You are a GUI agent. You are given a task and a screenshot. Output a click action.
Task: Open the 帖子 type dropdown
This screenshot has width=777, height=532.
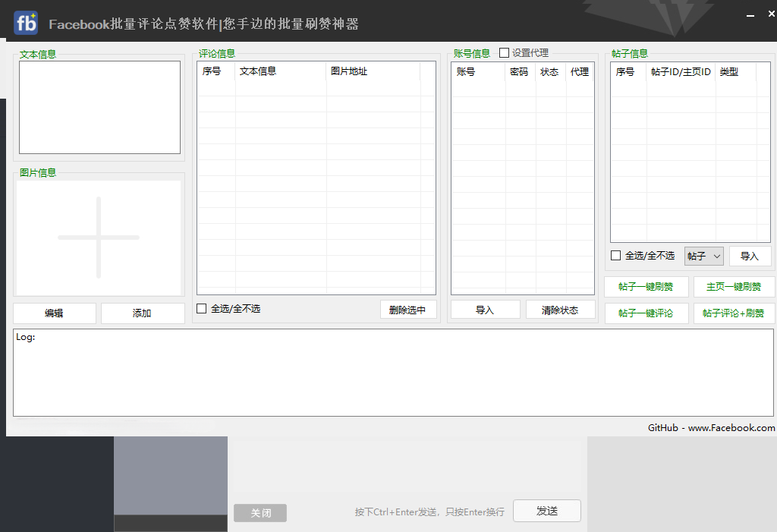coord(703,256)
